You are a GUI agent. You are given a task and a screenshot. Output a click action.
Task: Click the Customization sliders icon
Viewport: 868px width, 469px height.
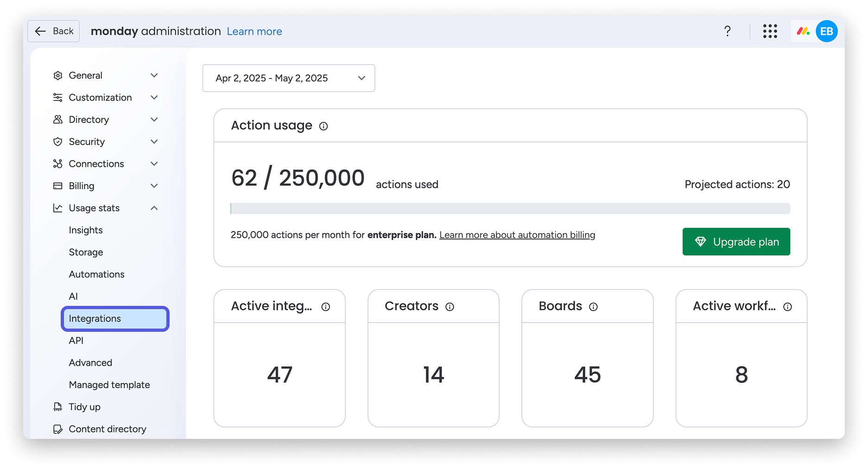58,97
